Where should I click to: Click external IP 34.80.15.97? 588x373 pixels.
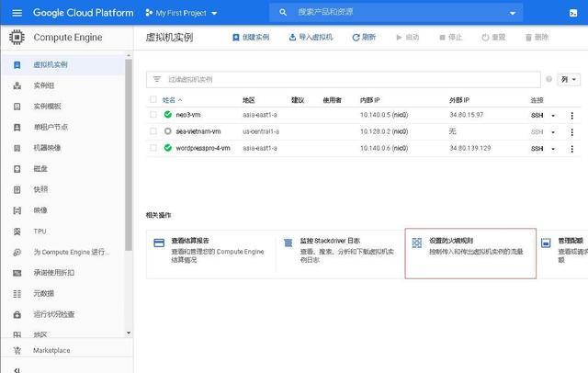point(467,115)
